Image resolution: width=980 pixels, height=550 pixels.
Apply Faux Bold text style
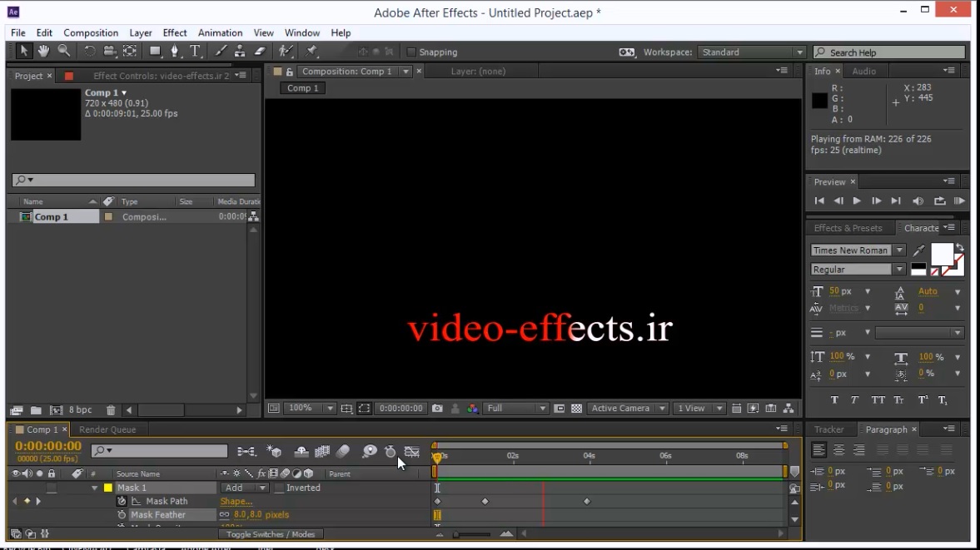click(x=834, y=400)
